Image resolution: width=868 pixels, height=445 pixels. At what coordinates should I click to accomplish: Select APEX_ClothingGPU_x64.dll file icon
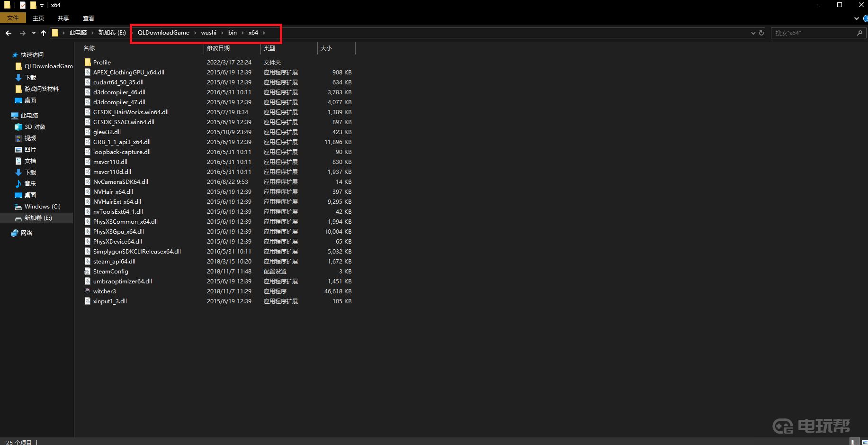click(x=88, y=72)
